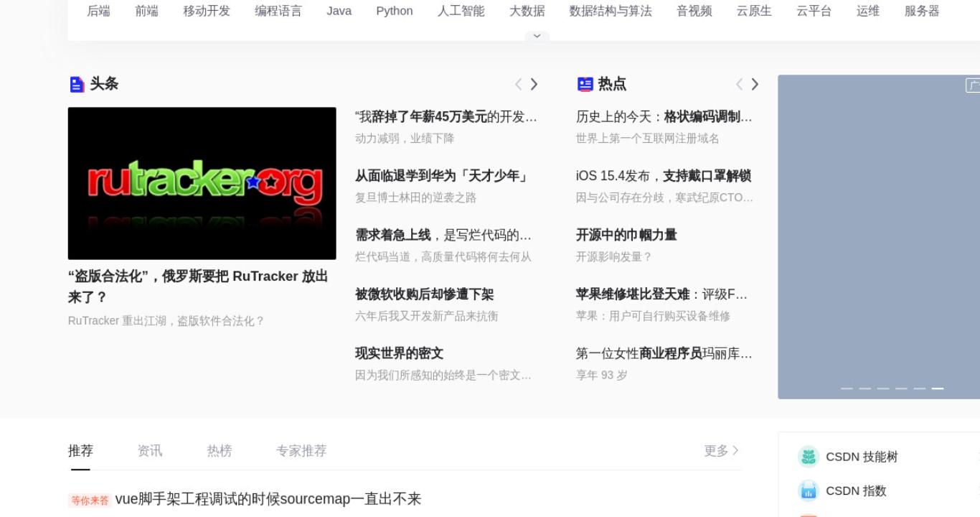The height and width of the screenshot is (517, 980).
Task: Go to previous 头条 page arrow
Action: point(519,85)
